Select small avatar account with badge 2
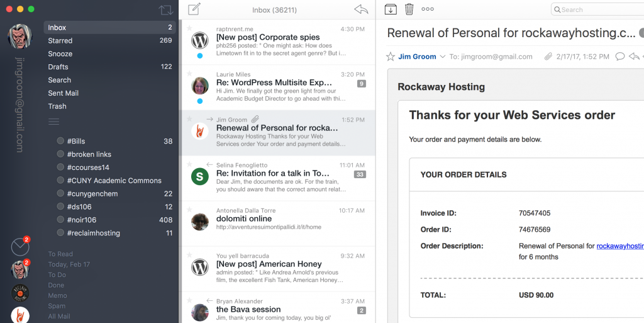The width and height of the screenshot is (644, 323). point(20,270)
